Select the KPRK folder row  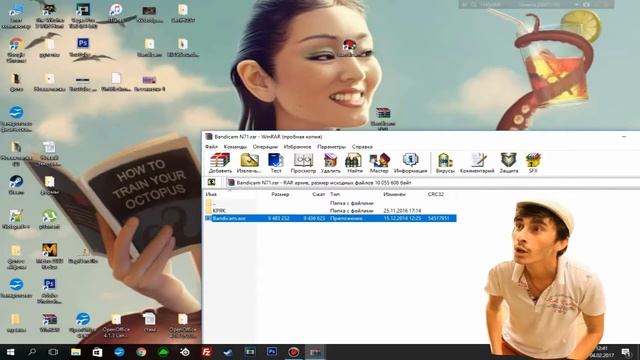click(330, 211)
